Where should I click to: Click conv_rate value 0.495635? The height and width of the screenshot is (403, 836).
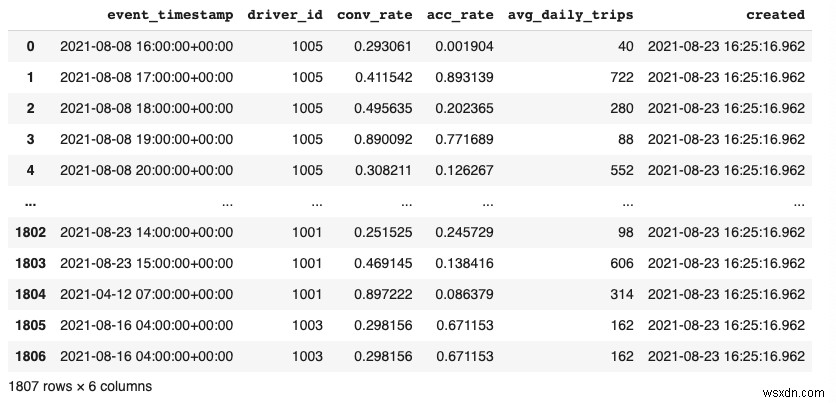tap(383, 108)
